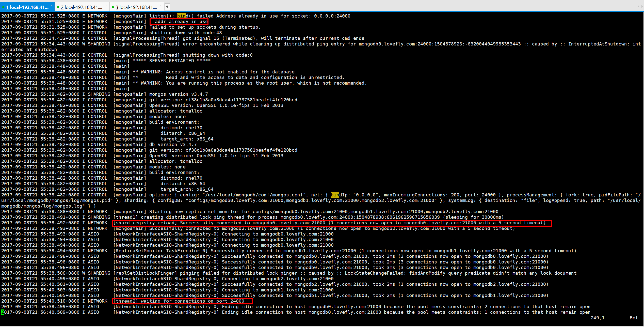
Task: Close the first session tab
Action: (x=51, y=6)
